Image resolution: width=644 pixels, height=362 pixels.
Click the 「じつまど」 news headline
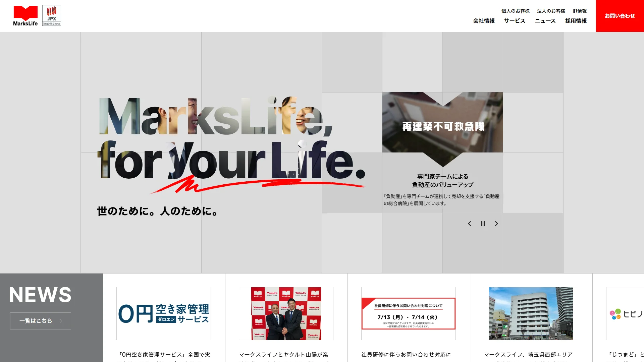(x=625, y=355)
